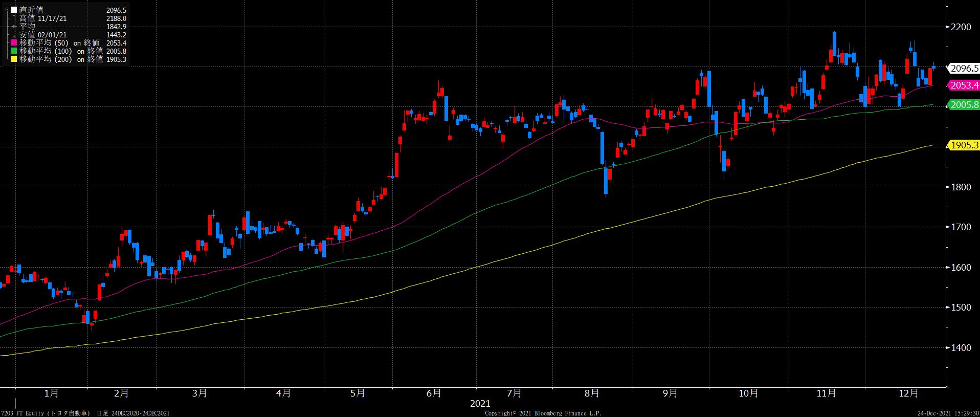Screen dimensions: 980x417
Task: Click the 11月 label on the time axis
Action: coord(827,393)
